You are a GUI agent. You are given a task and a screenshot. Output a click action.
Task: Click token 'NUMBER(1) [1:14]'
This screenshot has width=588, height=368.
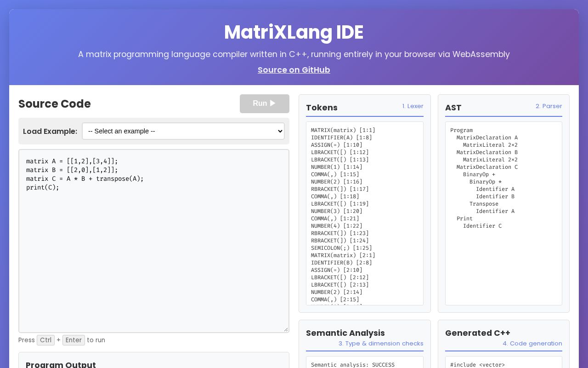(337, 167)
